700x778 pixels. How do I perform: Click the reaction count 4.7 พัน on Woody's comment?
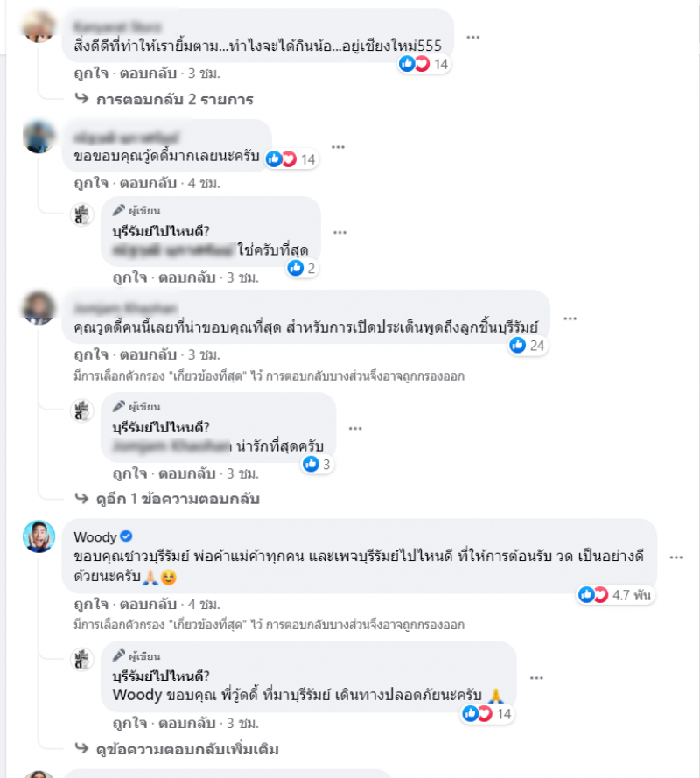[x=616, y=595]
